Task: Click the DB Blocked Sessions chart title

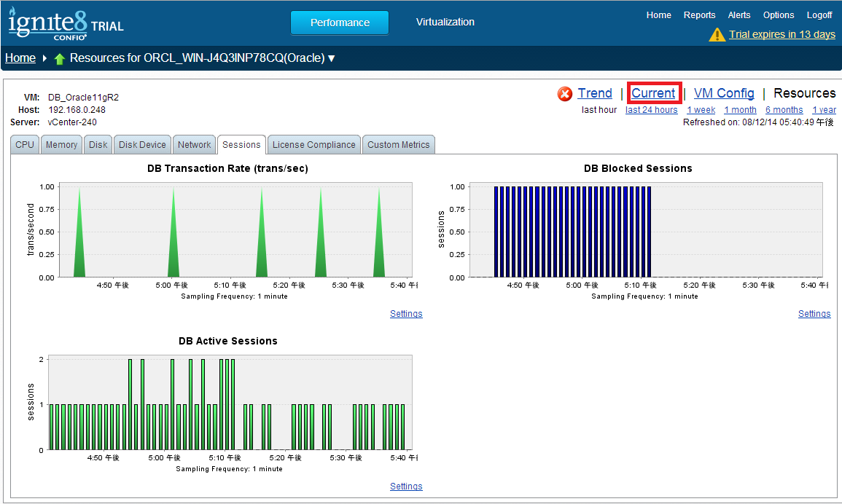Action: (638, 168)
